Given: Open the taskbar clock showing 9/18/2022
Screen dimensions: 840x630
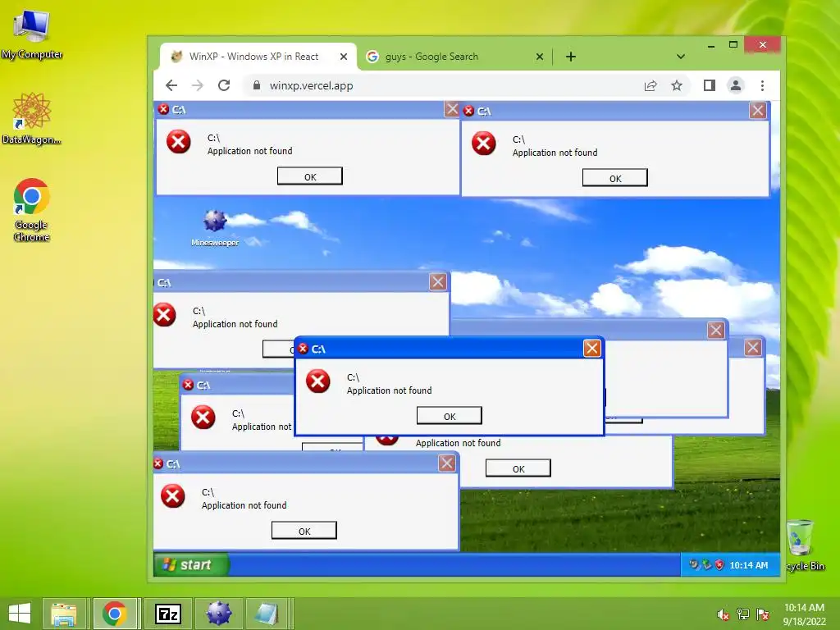Looking at the screenshot, I should [804, 614].
